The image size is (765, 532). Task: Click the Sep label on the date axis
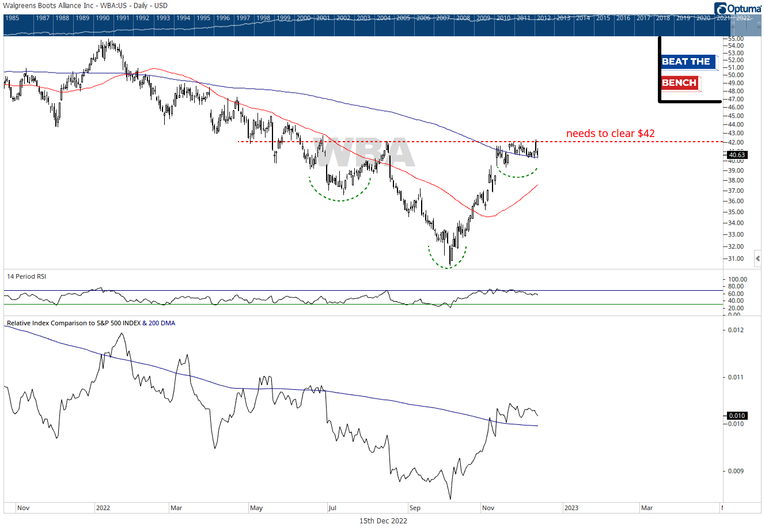point(415,508)
